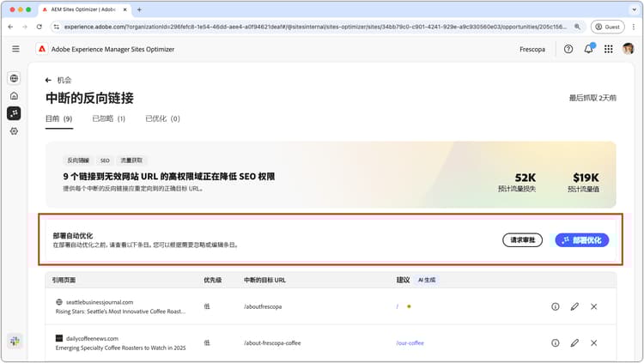The image size is (644, 363).
Task: Open the user profile avatar
Action: coord(628,49)
